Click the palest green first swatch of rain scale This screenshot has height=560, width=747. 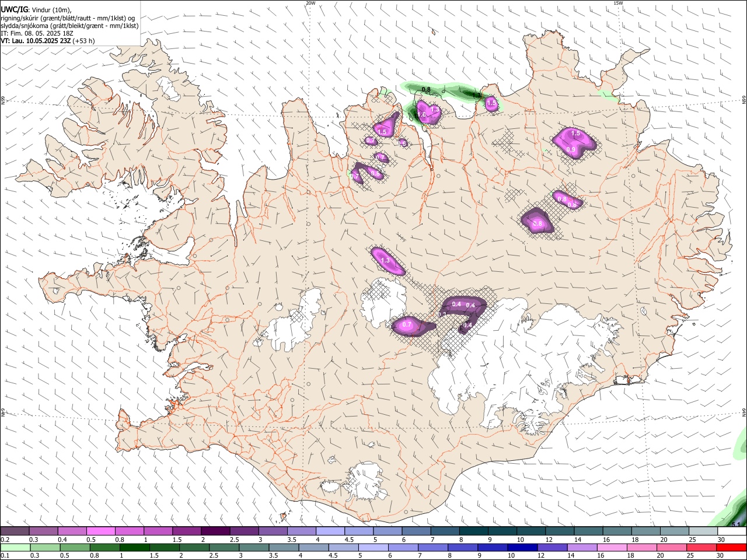coord(15,548)
